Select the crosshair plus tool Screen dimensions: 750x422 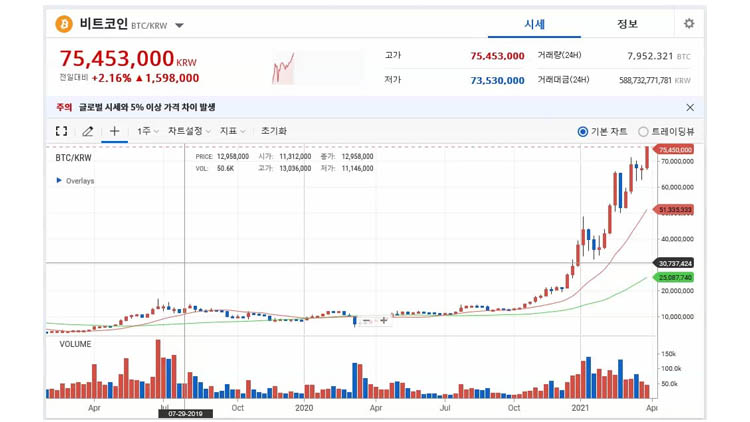pos(114,131)
